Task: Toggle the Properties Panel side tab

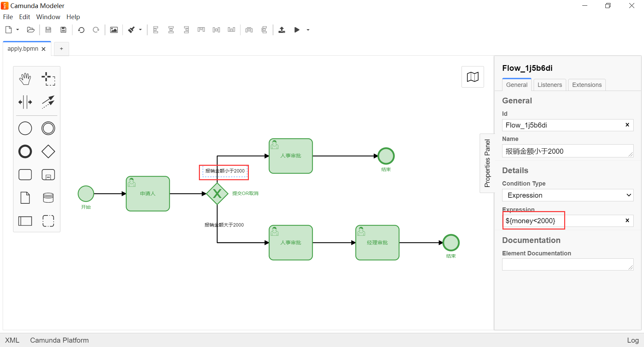Action: tap(487, 163)
